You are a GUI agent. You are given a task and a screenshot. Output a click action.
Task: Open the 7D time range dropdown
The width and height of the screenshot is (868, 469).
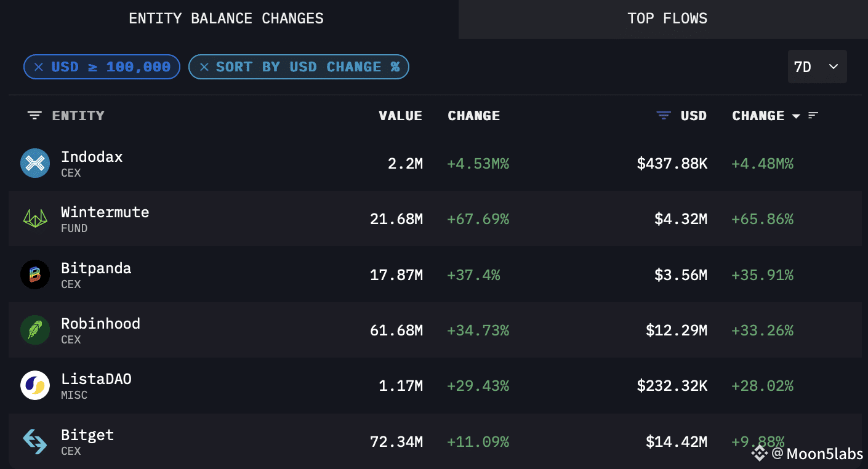817,66
